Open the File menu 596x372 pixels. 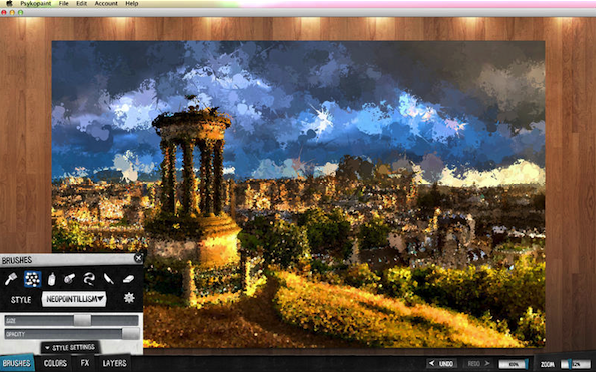tap(63, 3)
